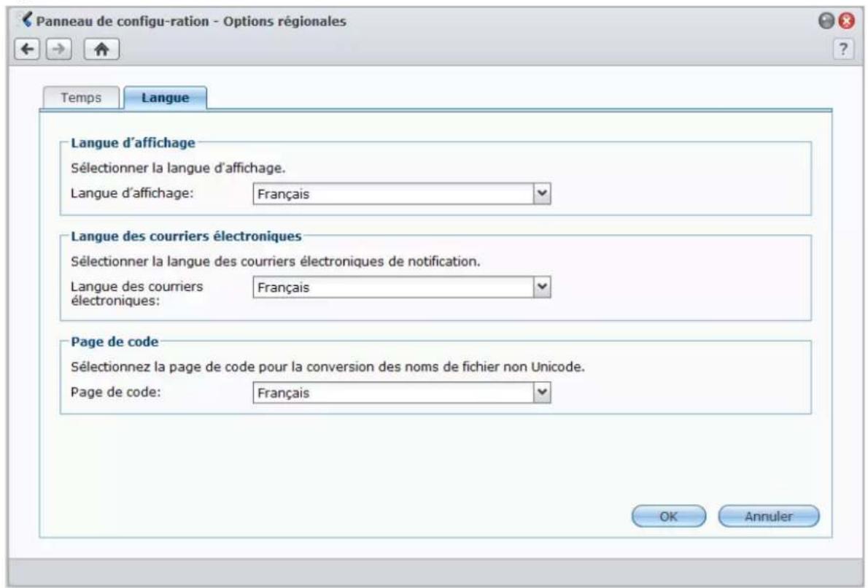868x588 pixels.
Task: Open the Page de code dropdown arrow
Action: coord(542,392)
